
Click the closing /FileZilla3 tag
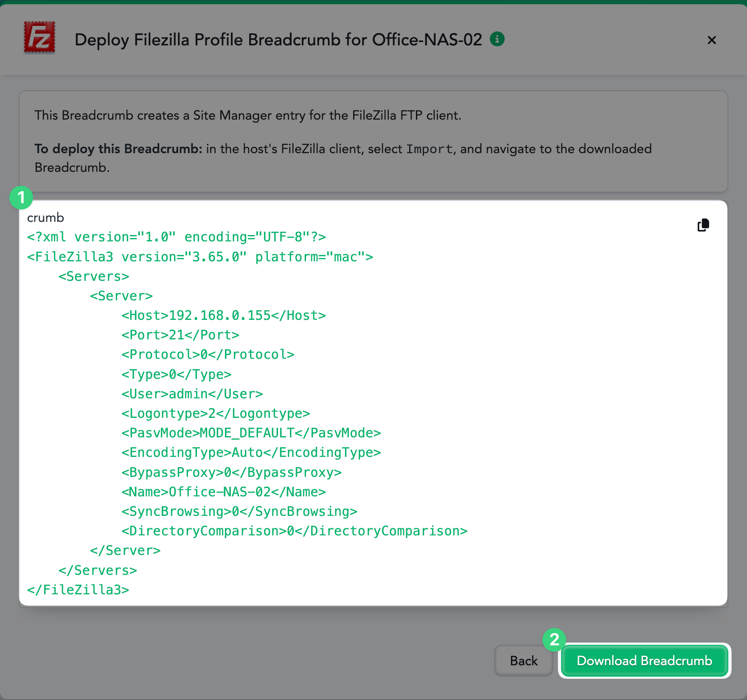click(x=78, y=590)
